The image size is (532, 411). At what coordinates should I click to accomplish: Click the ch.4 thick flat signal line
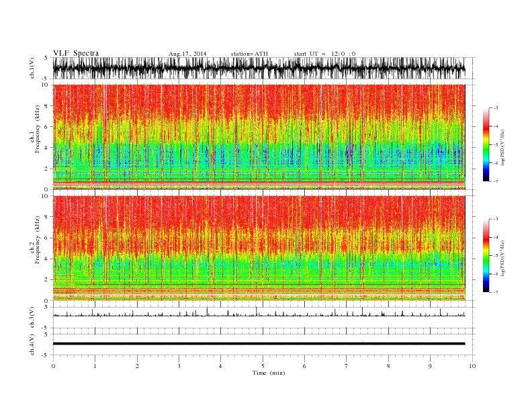[x=259, y=344]
